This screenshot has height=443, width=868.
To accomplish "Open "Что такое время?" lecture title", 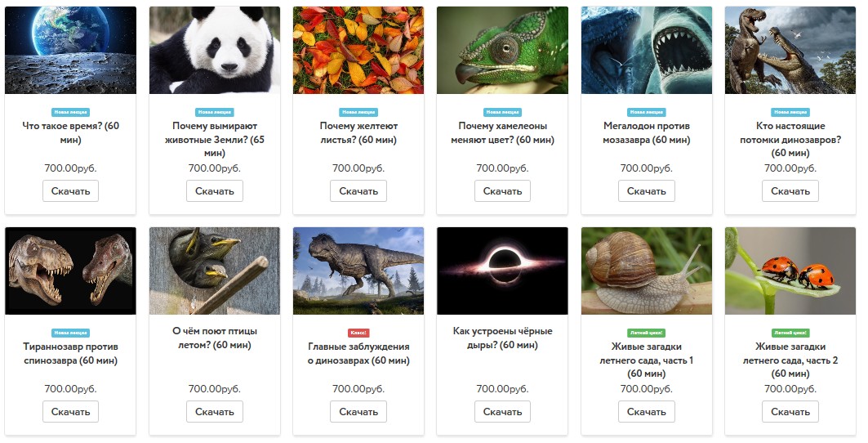I will coord(70,133).
